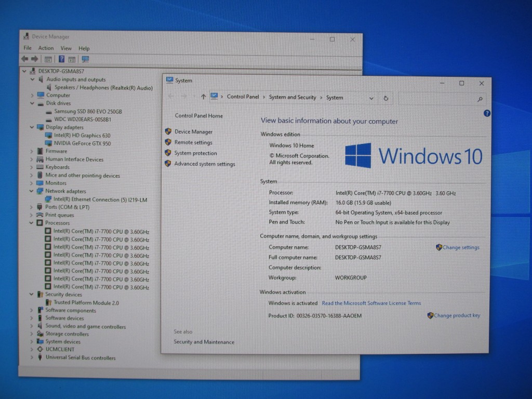Screen dimensions: 532x399
Task: Click the computer icon in the address bar
Action: coord(214,96)
